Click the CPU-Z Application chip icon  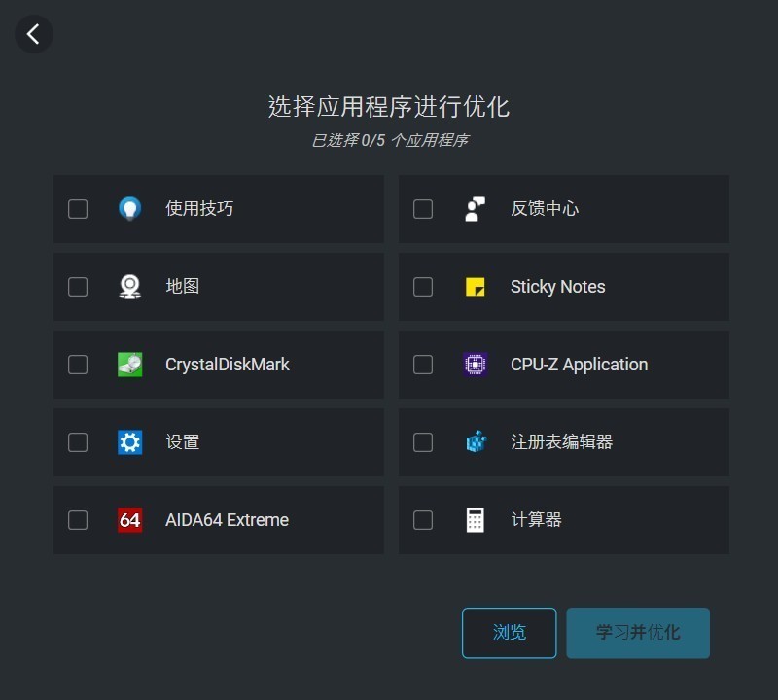point(476,364)
